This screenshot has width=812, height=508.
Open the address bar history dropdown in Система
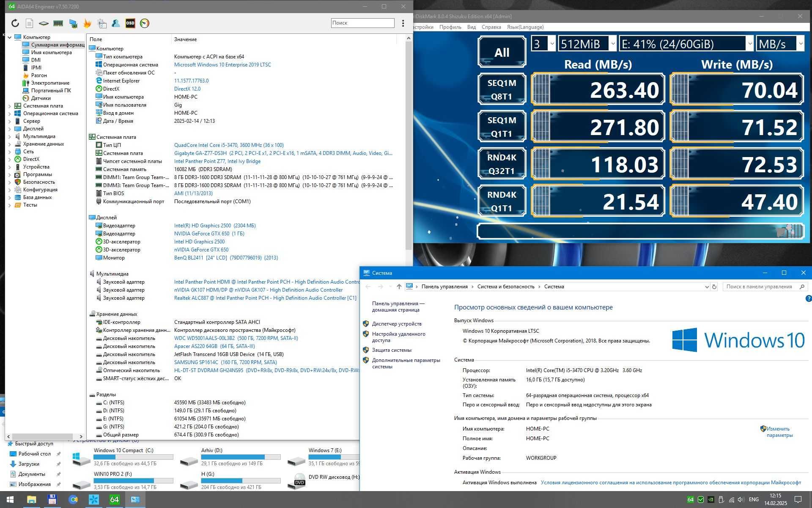(x=707, y=287)
